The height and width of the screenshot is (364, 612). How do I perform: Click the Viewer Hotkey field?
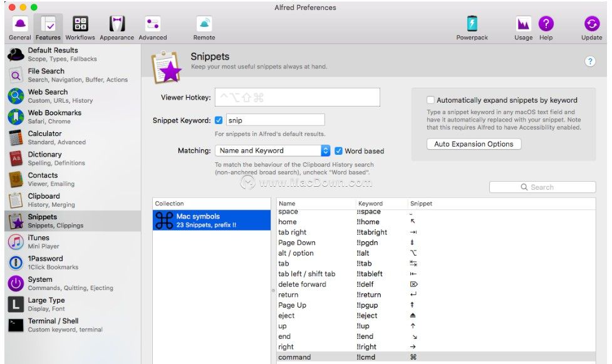[298, 97]
